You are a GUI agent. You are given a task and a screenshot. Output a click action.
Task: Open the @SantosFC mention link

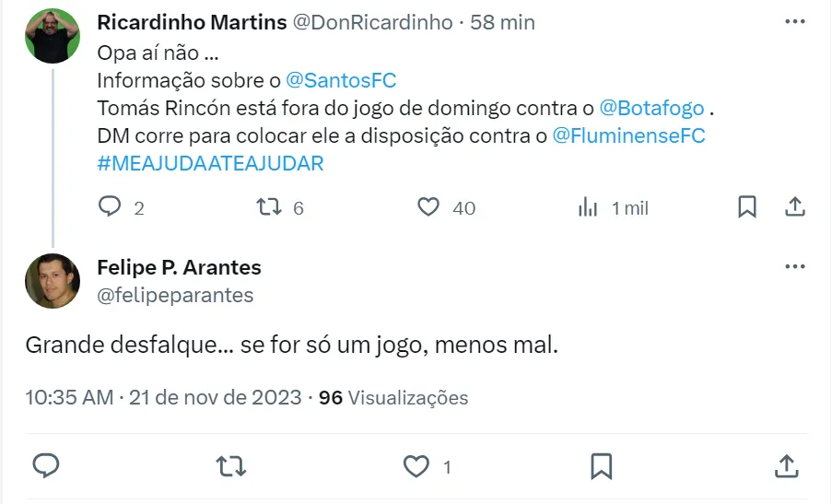coord(341,80)
